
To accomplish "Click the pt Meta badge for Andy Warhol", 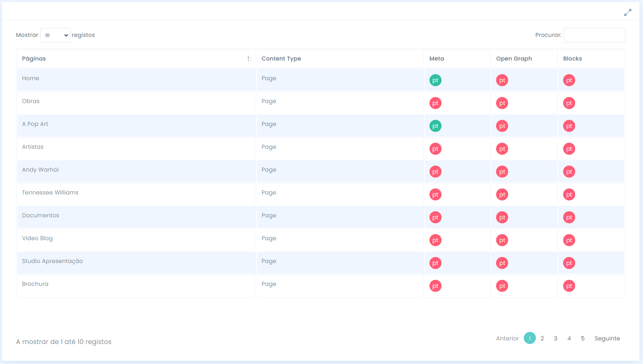I will coord(435,172).
